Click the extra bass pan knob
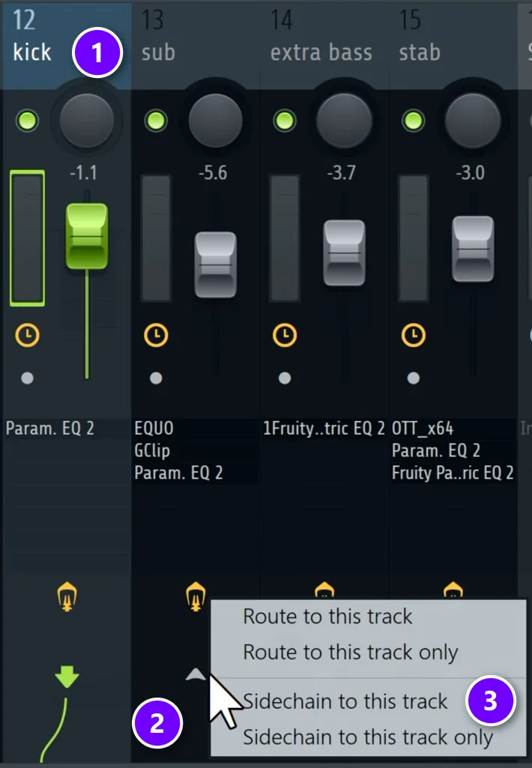The image size is (532, 768). coord(345,121)
